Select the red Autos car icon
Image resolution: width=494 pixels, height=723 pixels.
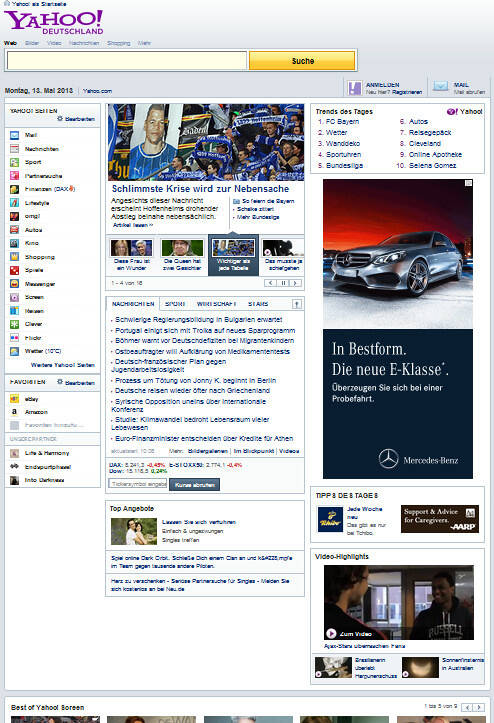(x=14, y=230)
